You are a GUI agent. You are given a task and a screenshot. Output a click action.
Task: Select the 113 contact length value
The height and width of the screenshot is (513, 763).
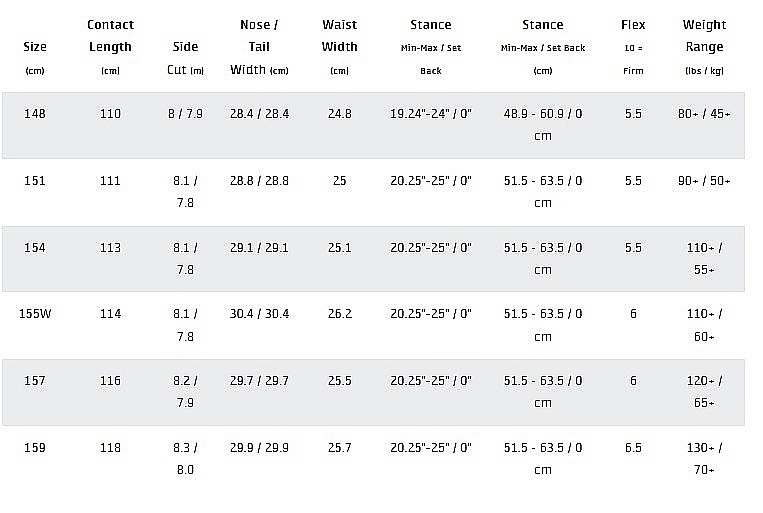[x=110, y=248]
